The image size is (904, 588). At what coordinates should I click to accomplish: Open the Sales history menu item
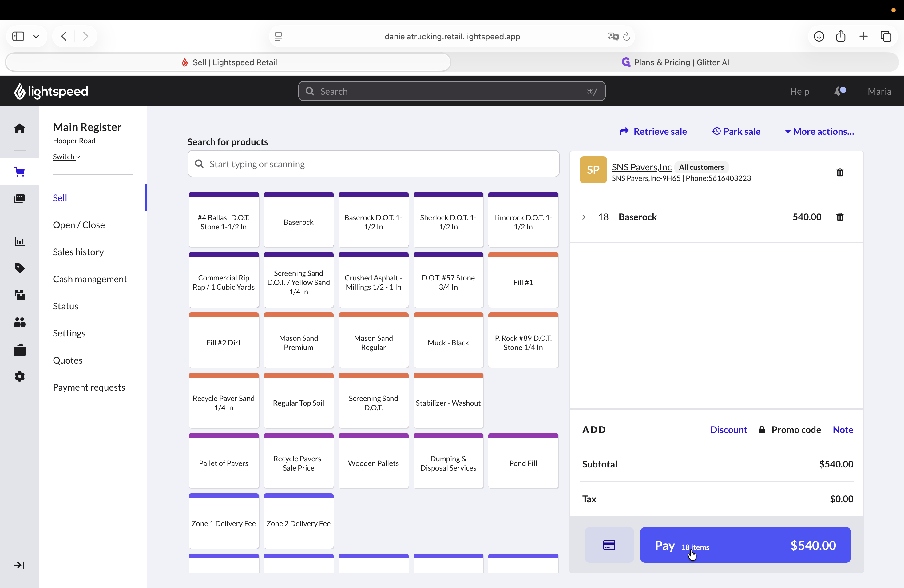click(x=78, y=252)
